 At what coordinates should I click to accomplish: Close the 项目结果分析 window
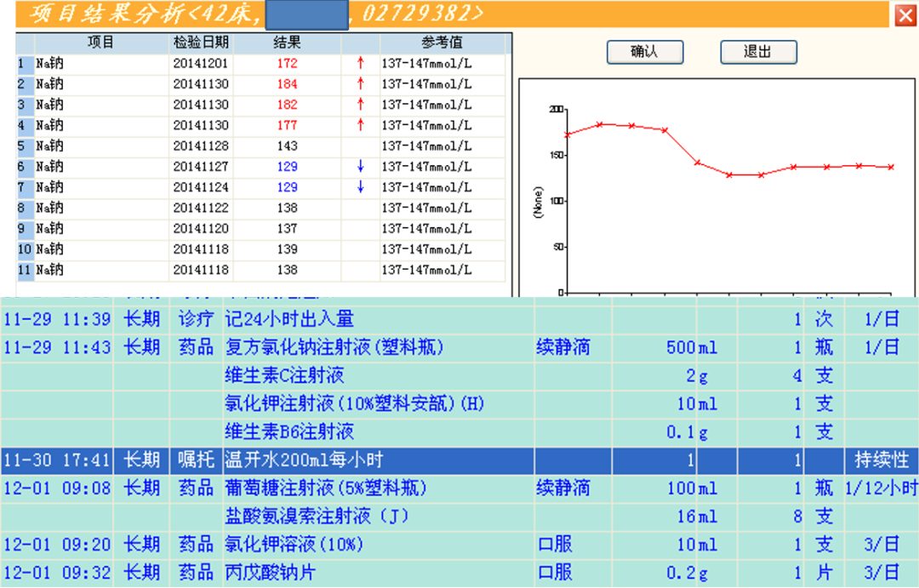pos(905,14)
